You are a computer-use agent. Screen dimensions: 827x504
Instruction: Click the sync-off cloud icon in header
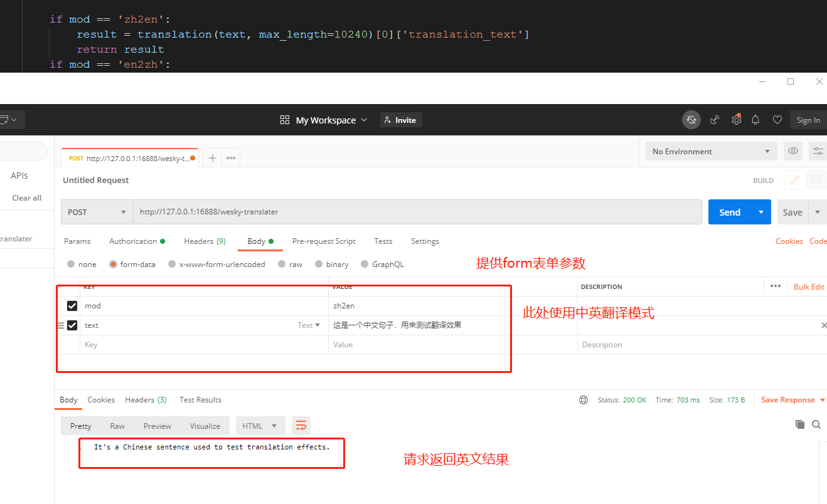point(691,120)
